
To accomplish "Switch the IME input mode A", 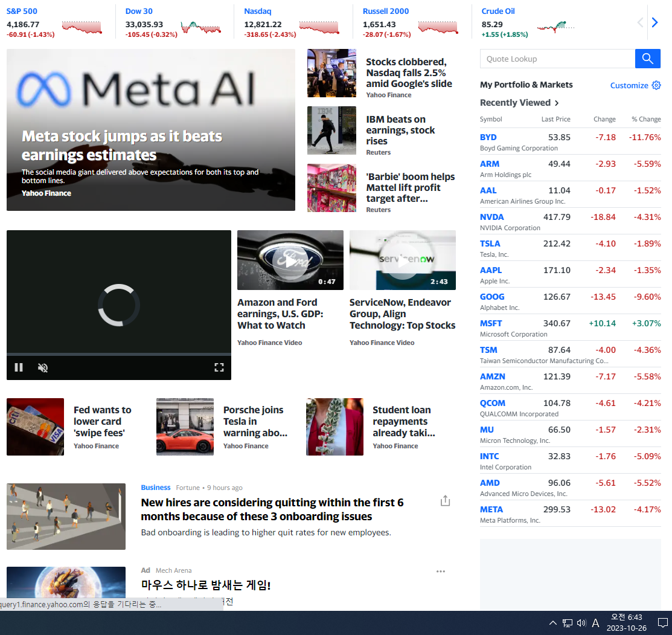I will point(595,623).
